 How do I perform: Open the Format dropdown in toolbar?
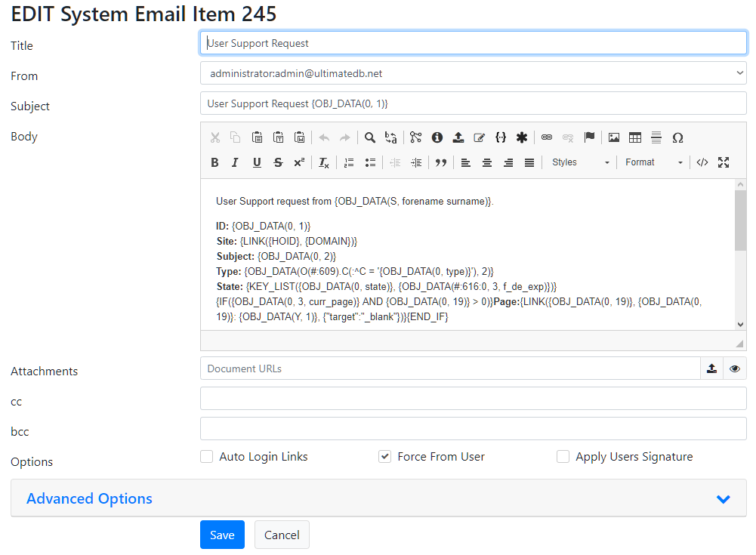tap(653, 162)
